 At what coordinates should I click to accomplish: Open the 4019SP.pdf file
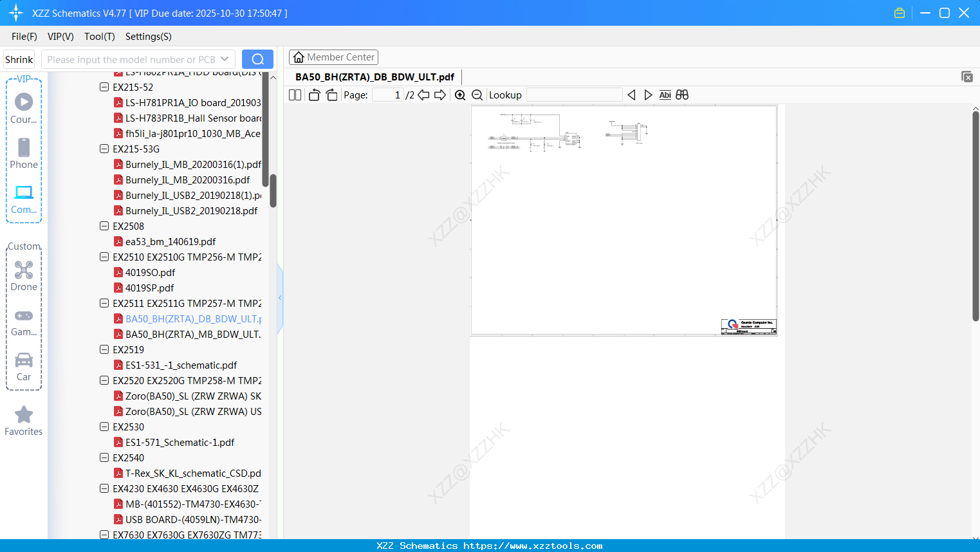tap(143, 288)
